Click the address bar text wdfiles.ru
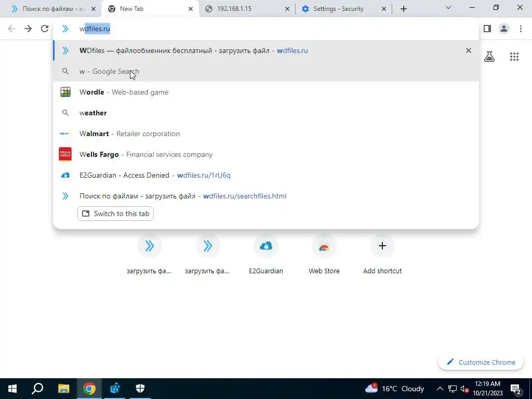 [95, 29]
